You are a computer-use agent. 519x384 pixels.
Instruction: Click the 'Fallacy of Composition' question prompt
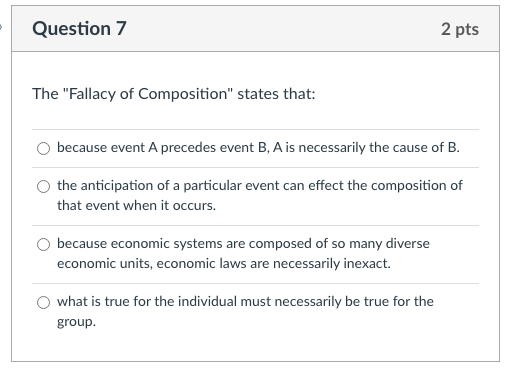(x=174, y=94)
